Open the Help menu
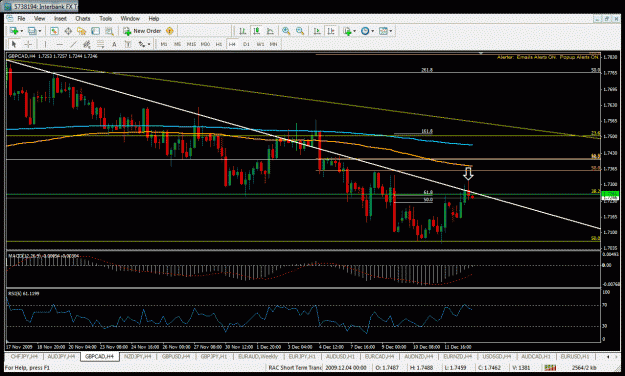This screenshot has width=625, height=376. tap(154, 18)
